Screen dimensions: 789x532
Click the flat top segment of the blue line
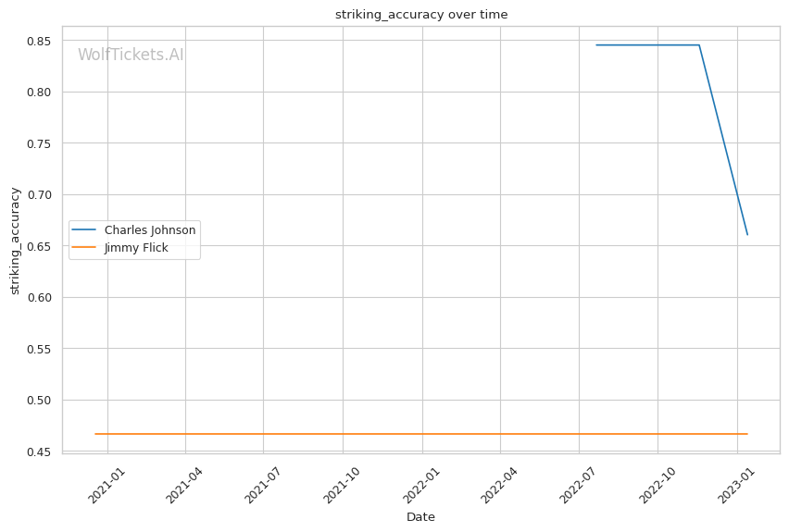click(x=648, y=44)
